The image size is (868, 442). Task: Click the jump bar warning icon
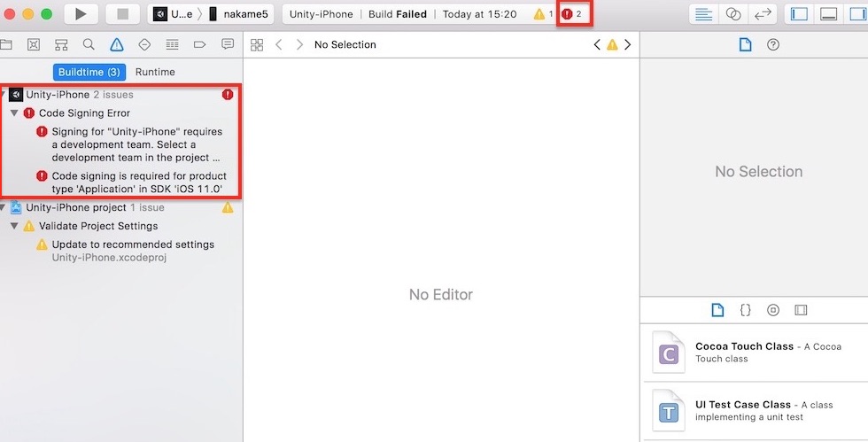tap(612, 45)
